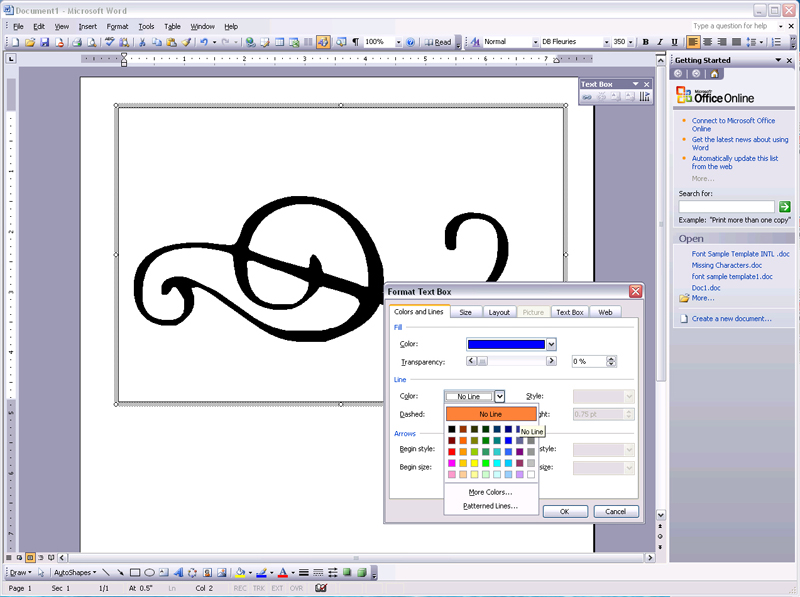Open the Fill Color dropdown in dialog
This screenshot has height=597, width=800.
pos(551,344)
